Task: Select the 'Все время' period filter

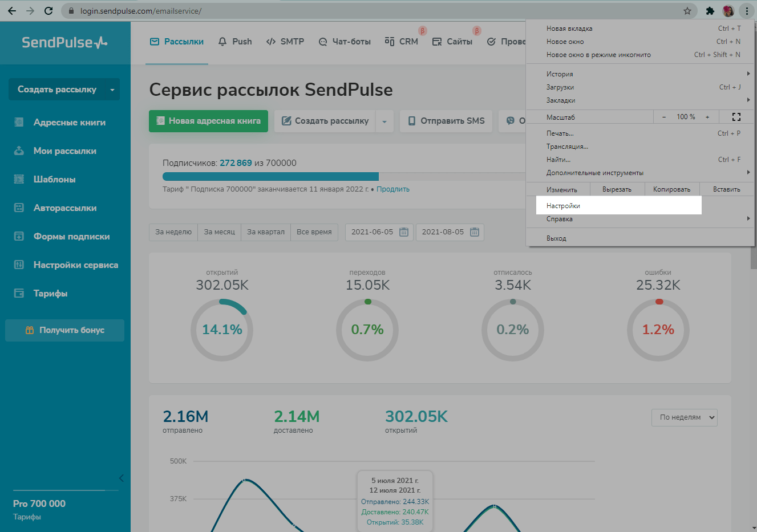Action: pos(314,232)
